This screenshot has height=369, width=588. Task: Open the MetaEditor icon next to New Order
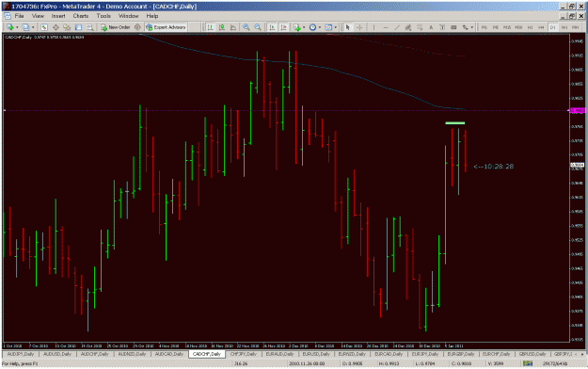(137, 27)
